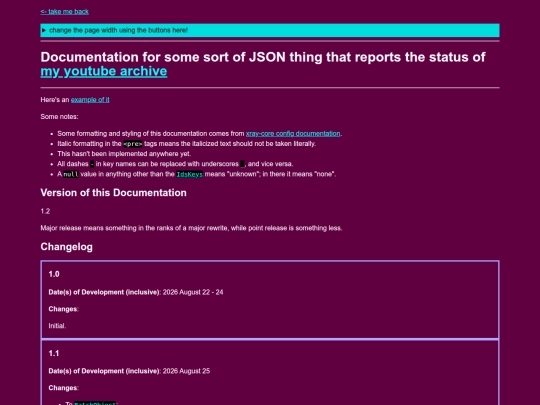Expand the page width buttons disclosure triangle

coord(44,30)
